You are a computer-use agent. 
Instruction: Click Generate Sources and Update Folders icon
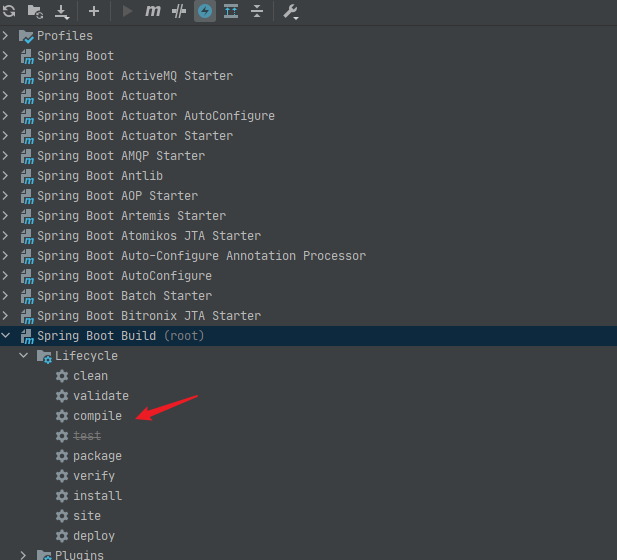point(35,11)
